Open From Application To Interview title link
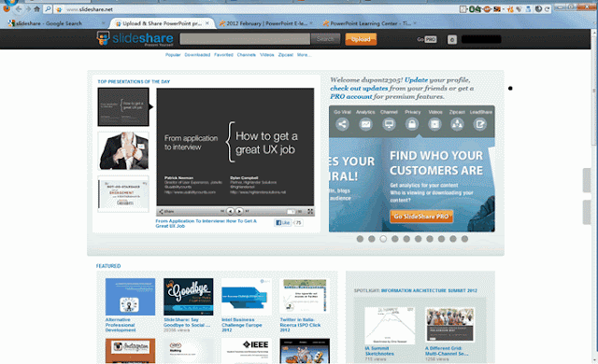Viewport: 598px width, 364px height. tap(206, 223)
